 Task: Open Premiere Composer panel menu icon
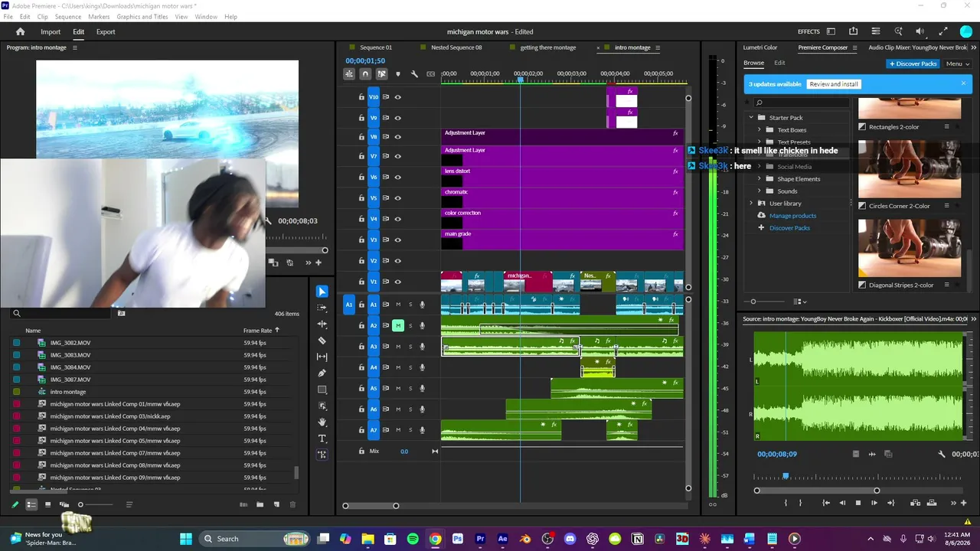pos(855,47)
